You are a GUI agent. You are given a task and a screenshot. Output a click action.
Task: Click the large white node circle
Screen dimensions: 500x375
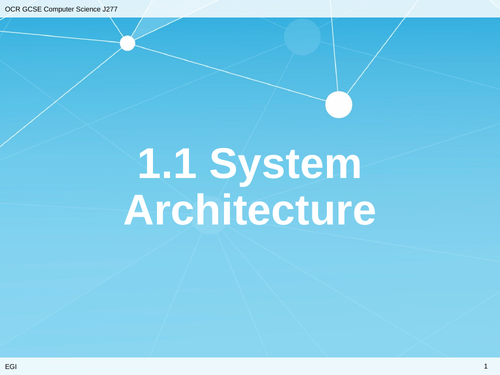point(339,105)
